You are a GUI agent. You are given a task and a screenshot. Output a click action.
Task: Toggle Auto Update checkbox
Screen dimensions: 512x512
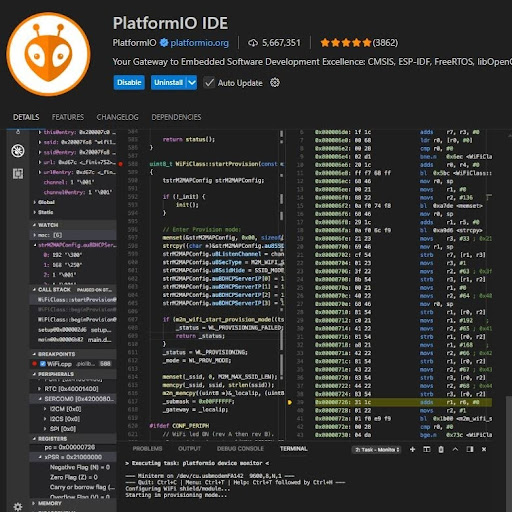[209, 83]
